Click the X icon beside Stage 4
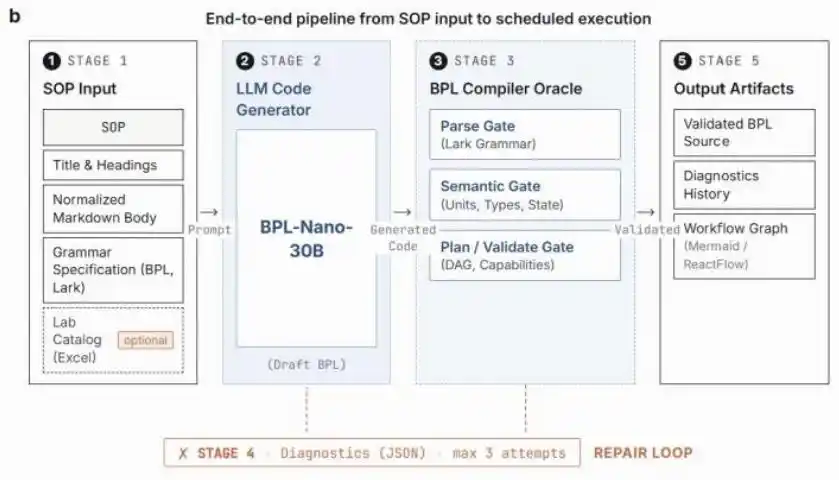This screenshot has width=839, height=480. tap(183, 454)
